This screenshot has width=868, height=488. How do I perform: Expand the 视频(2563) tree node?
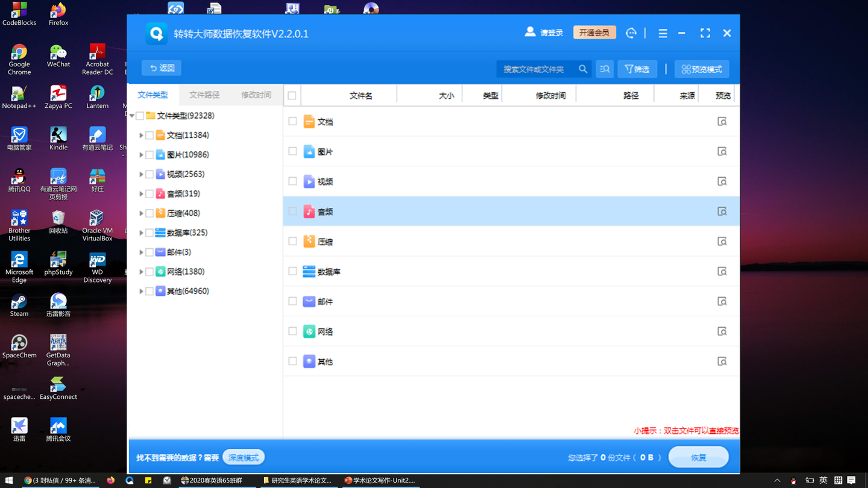142,174
